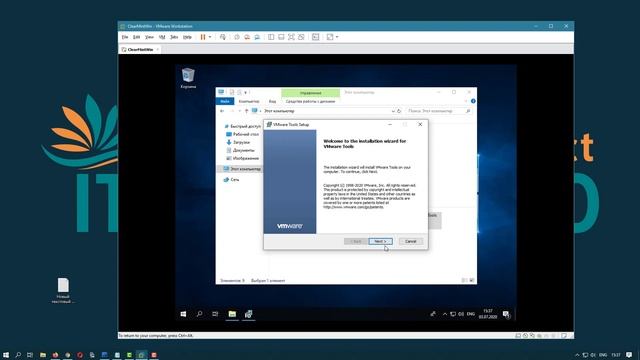The width and height of the screenshot is (640, 360).
Task: Switch to Unity mode icon in VMware toolbar
Action: 301,37
